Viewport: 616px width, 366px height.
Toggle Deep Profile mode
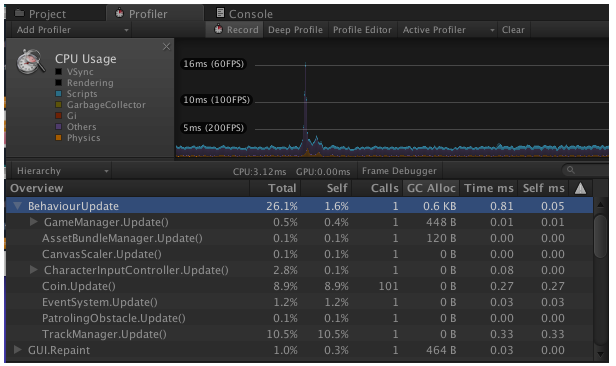pos(295,30)
